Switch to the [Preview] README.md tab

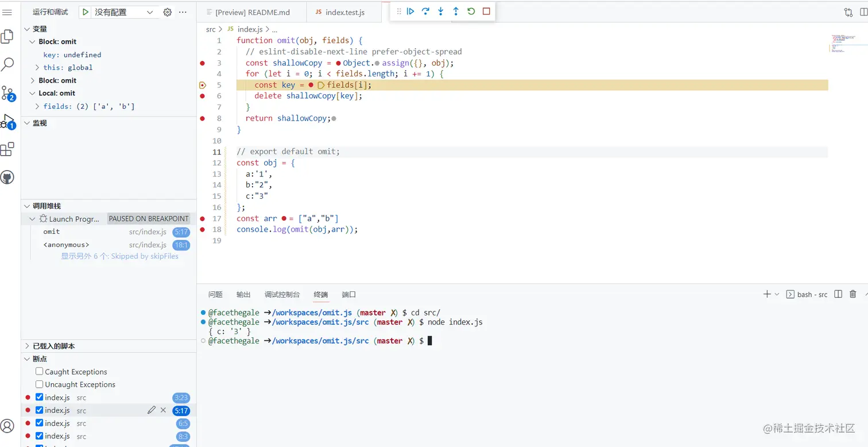click(251, 12)
